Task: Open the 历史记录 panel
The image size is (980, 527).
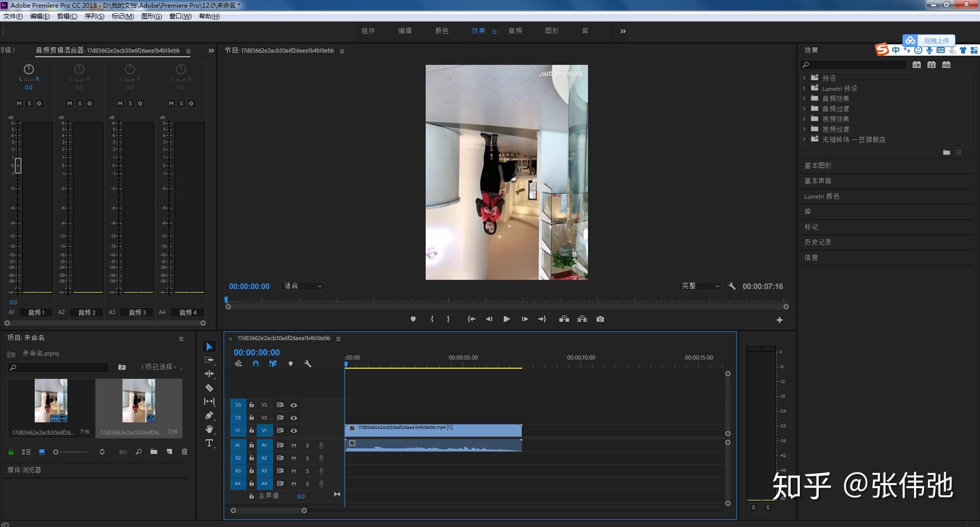Action: click(818, 242)
